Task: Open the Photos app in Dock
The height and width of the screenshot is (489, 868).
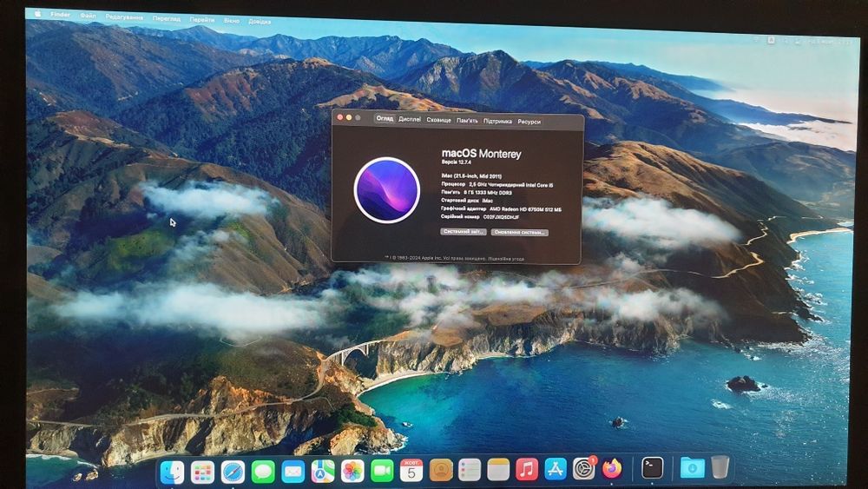Action: [352, 472]
